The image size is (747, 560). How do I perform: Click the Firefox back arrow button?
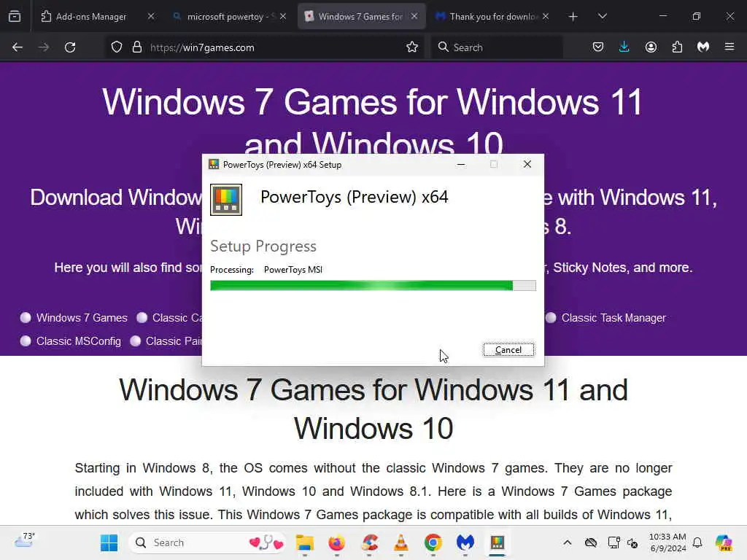coord(18,47)
